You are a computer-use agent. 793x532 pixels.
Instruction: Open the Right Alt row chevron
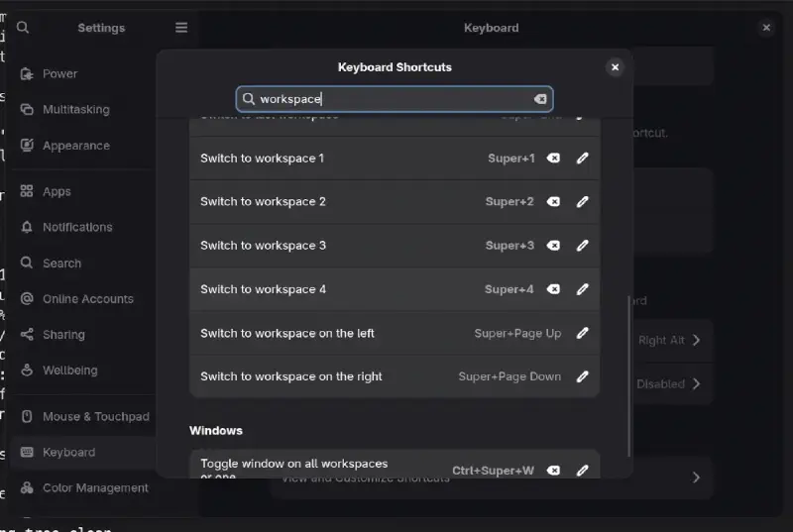tap(697, 340)
